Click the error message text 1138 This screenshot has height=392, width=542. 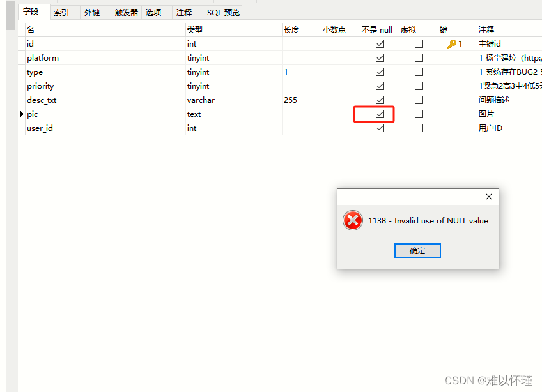(428, 221)
